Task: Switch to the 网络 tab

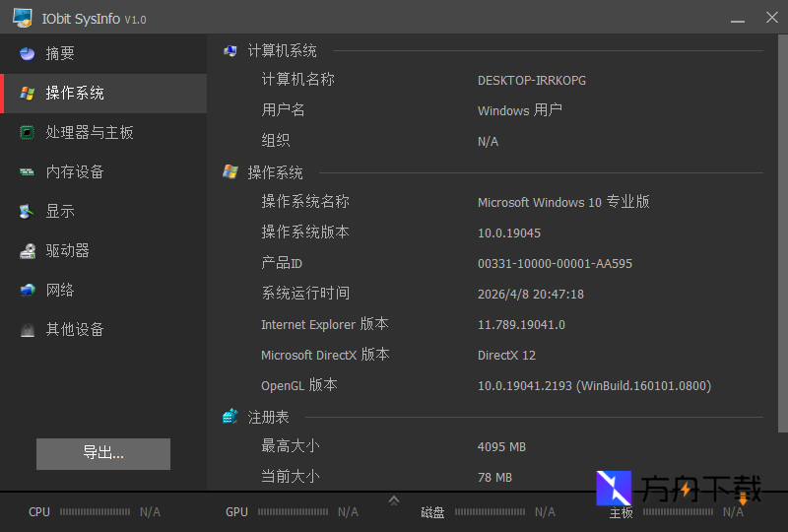Action: [103, 290]
